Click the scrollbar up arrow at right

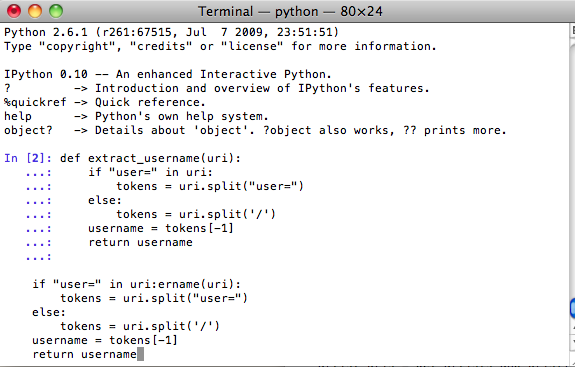tap(573, 328)
